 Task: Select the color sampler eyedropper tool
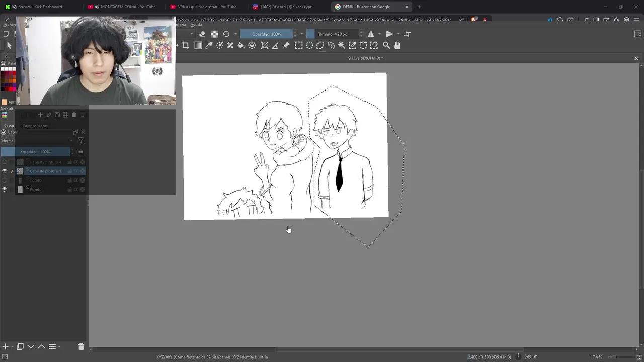click(209, 45)
